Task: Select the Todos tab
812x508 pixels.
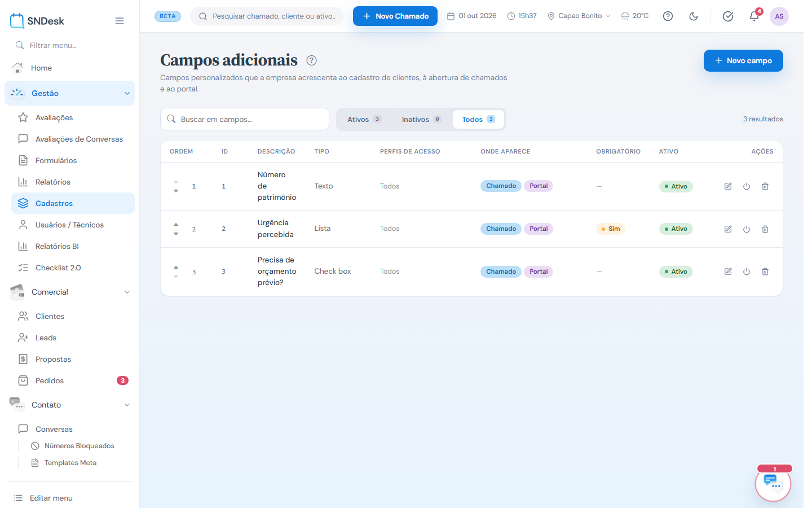Action: coord(478,119)
